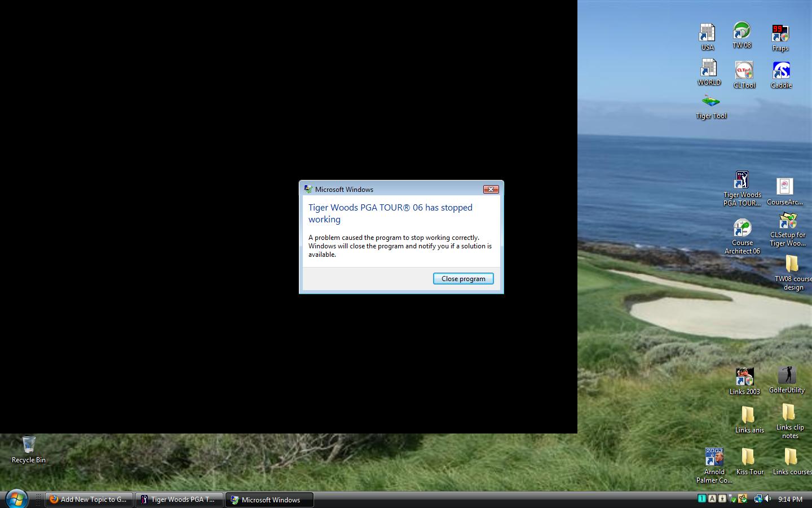Select the Kiss Tour folder
Image resolution: width=812 pixels, height=508 pixels.
[749, 462]
